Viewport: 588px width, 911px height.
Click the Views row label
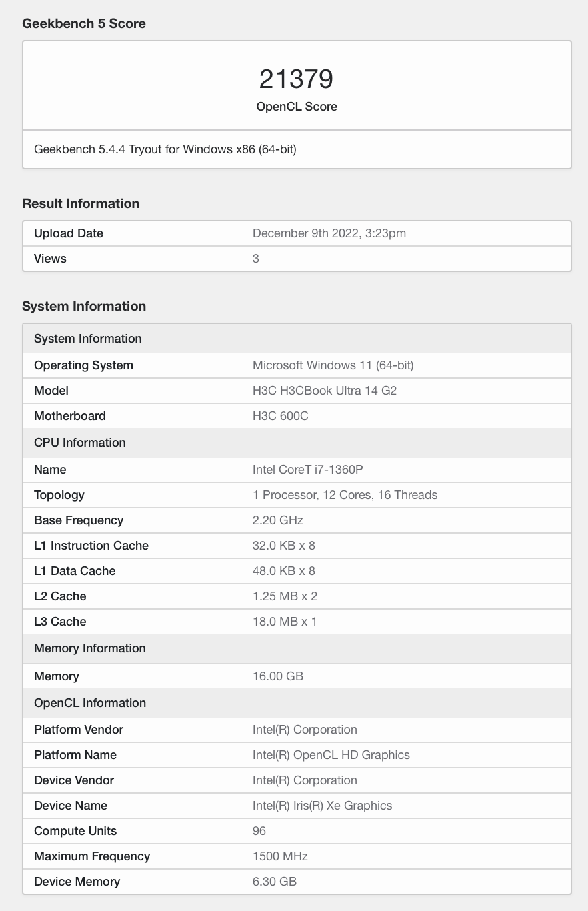(50, 259)
